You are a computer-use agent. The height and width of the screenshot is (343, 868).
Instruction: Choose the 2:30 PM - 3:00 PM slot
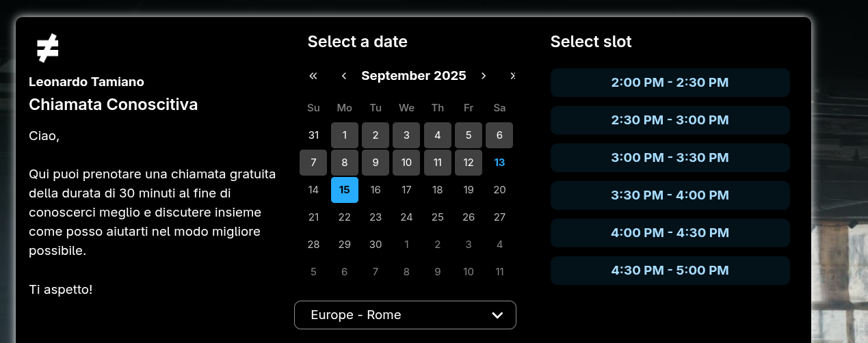pyautogui.click(x=670, y=120)
